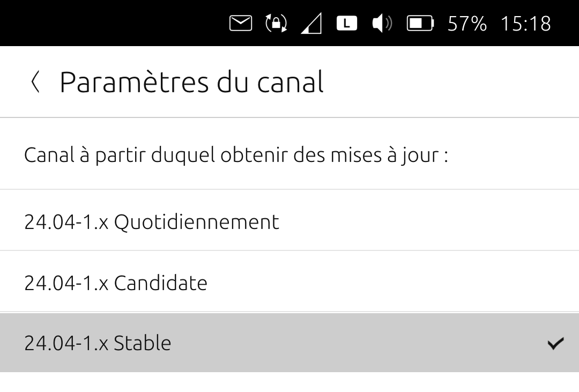Tap the rotation lock indicator
Image resolution: width=579 pixels, height=392 pixels.
click(276, 24)
